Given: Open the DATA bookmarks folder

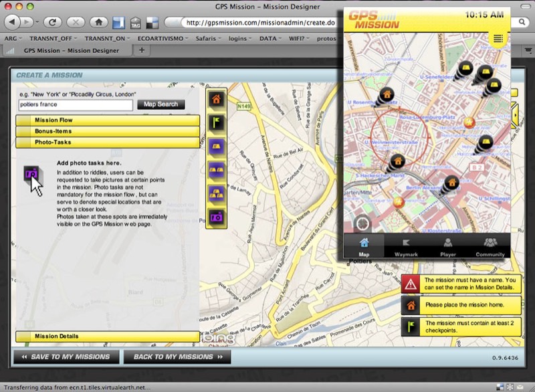Looking at the screenshot, I should point(270,39).
